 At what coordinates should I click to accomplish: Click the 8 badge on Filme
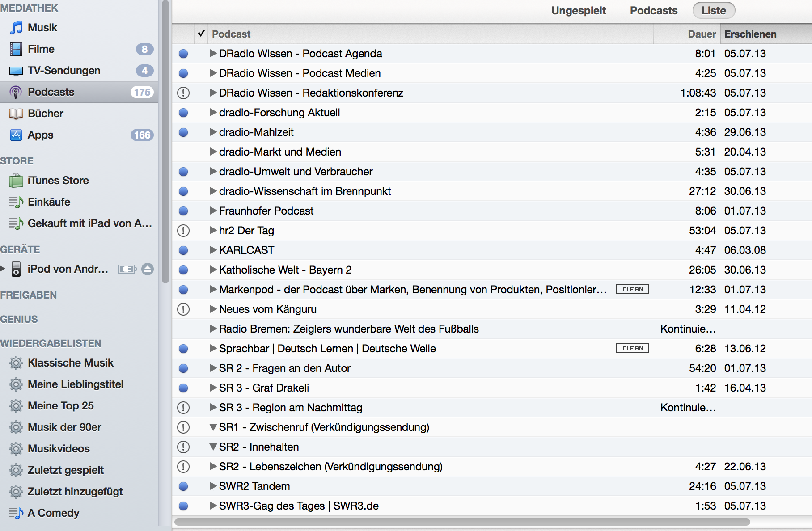(145, 49)
